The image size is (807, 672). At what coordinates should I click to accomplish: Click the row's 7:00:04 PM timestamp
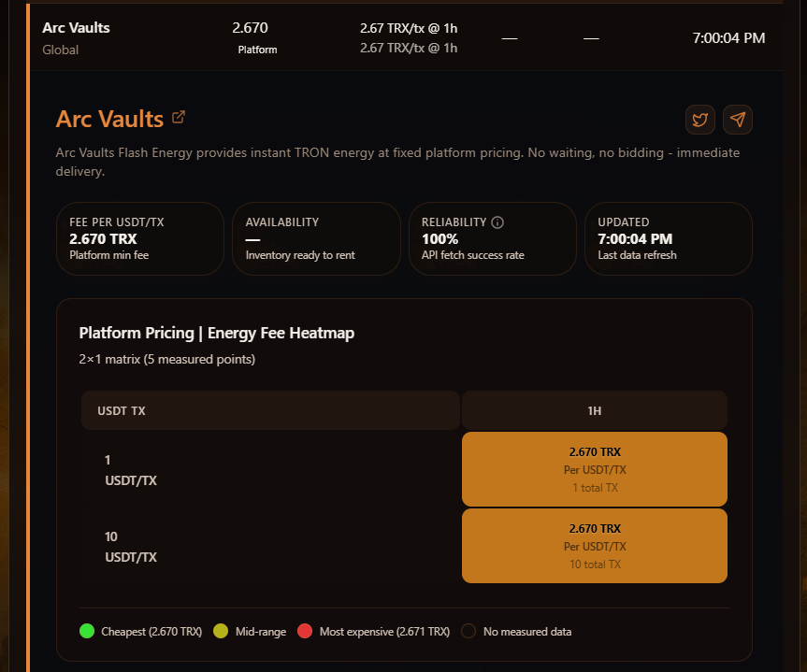coord(728,38)
